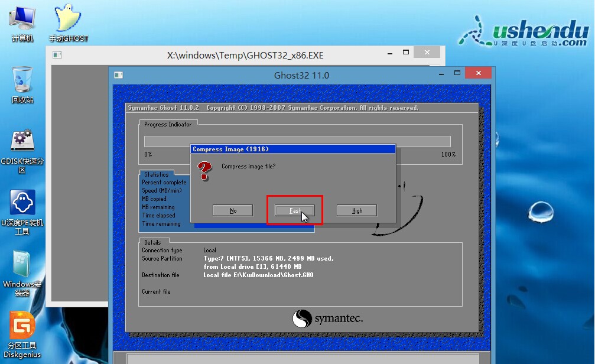Image resolution: width=595 pixels, height=364 pixels.
Task: Minimize the GHOST32_x86.EXE window
Action: [x=390, y=53]
